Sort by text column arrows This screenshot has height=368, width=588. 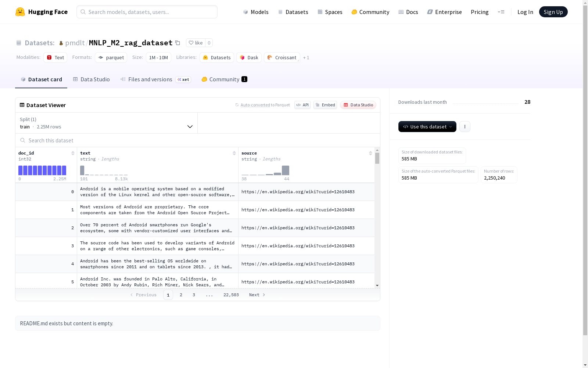tap(234, 153)
